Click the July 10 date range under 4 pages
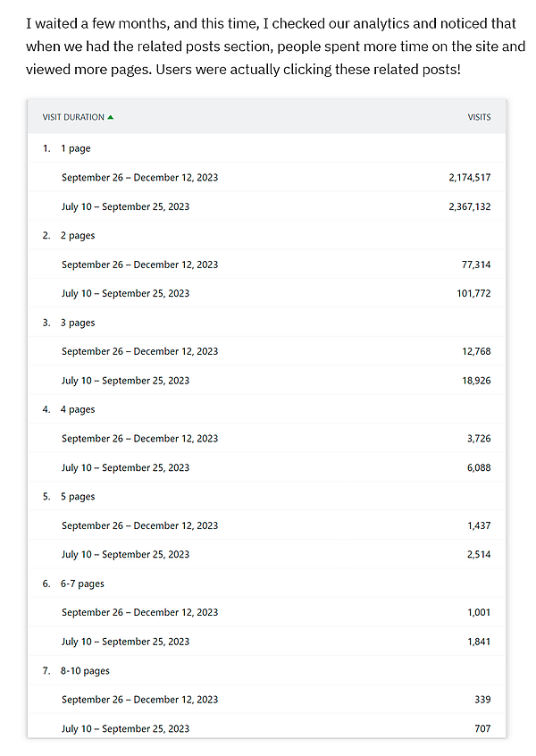This screenshot has width=536, height=756. [x=125, y=467]
